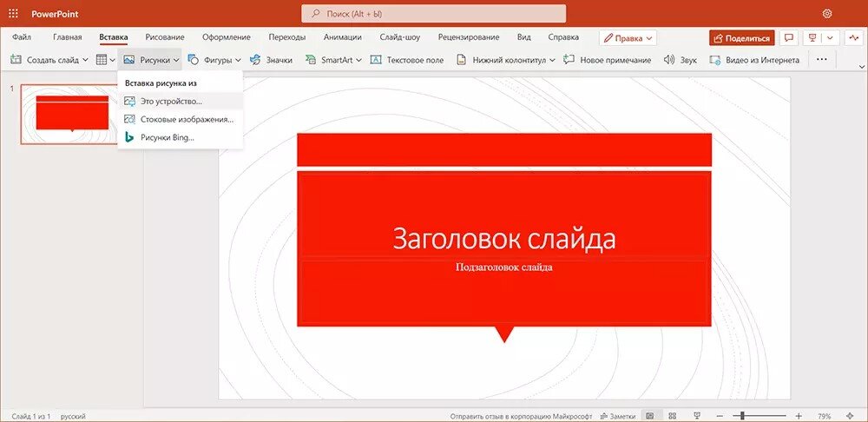Expand the SmartArt dropdown arrow
Screen dimensions: 868x422
point(358,60)
